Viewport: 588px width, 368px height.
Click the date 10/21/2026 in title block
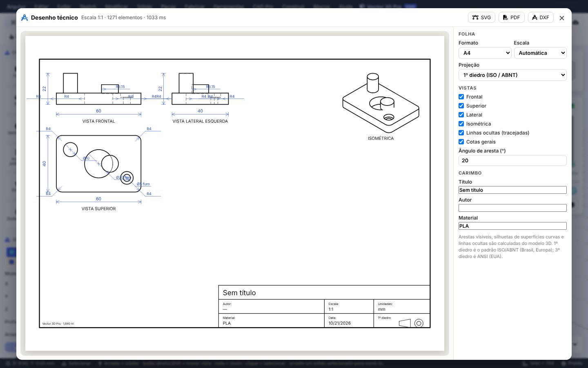coord(340,323)
